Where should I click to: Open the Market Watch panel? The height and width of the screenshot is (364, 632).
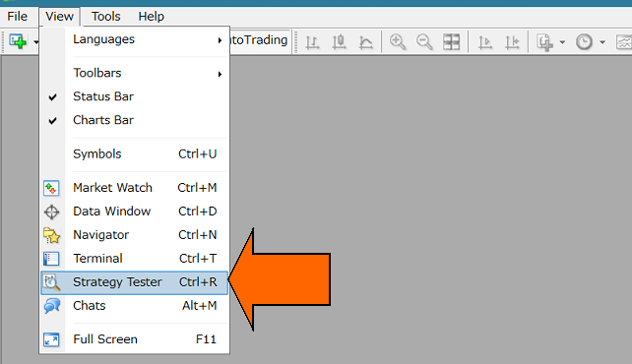coord(135,188)
